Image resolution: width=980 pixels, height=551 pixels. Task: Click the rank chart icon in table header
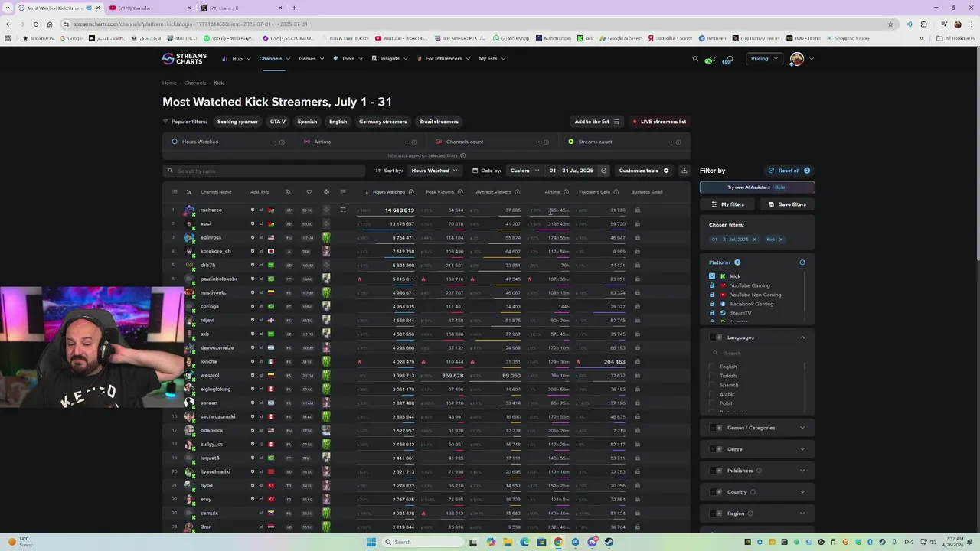click(x=189, y=192)
